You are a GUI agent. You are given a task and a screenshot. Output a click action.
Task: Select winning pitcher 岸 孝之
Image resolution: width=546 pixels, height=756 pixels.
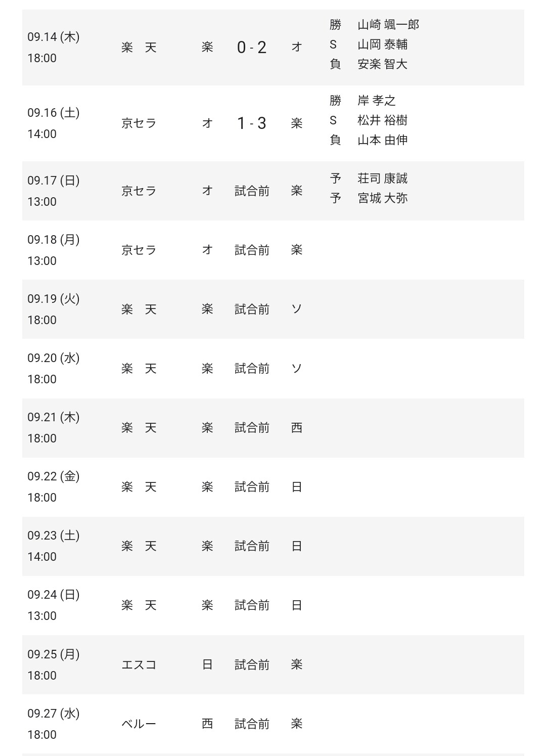click(x=376, y=101)
